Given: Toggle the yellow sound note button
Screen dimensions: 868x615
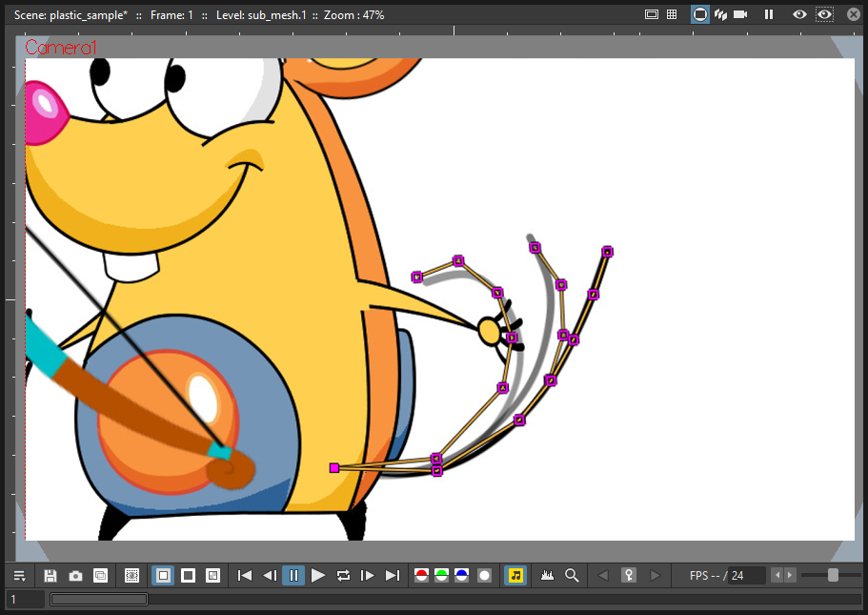Looking at the screenshot, I should [515, 576].
